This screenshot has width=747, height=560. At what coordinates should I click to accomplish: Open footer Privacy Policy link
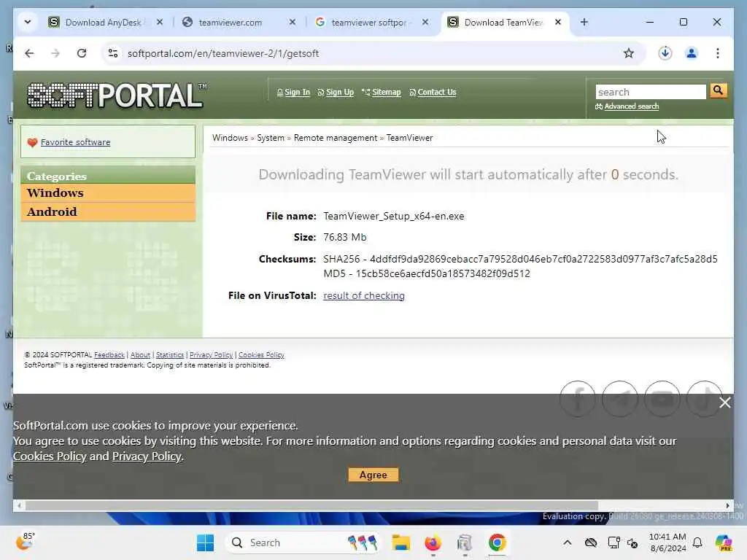[x=211, y=355]
